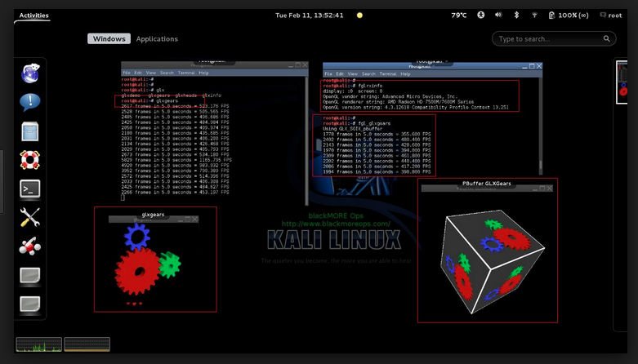Image resolution: width=638 pixels, height=364 pixels.
Task: Open the wireless network indicator
Action: (534, 15)
